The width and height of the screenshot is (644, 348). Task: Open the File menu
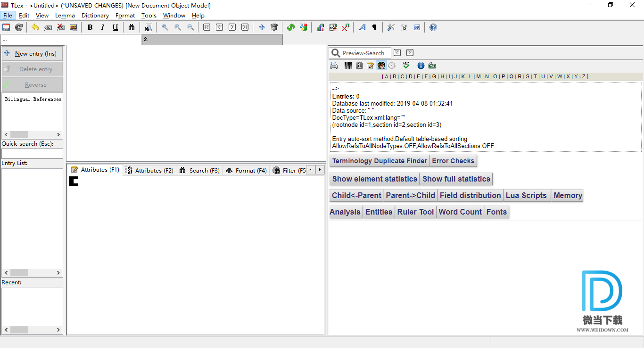coord(8,15)
